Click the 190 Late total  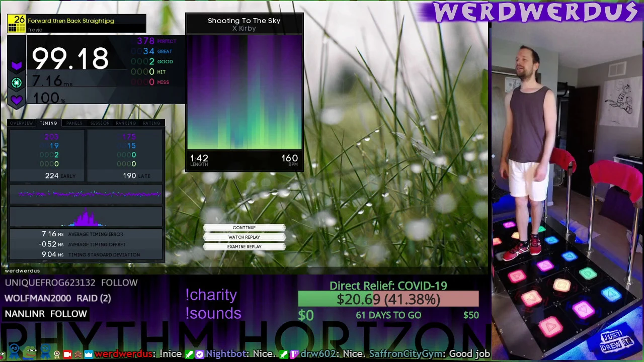point(129,176)
